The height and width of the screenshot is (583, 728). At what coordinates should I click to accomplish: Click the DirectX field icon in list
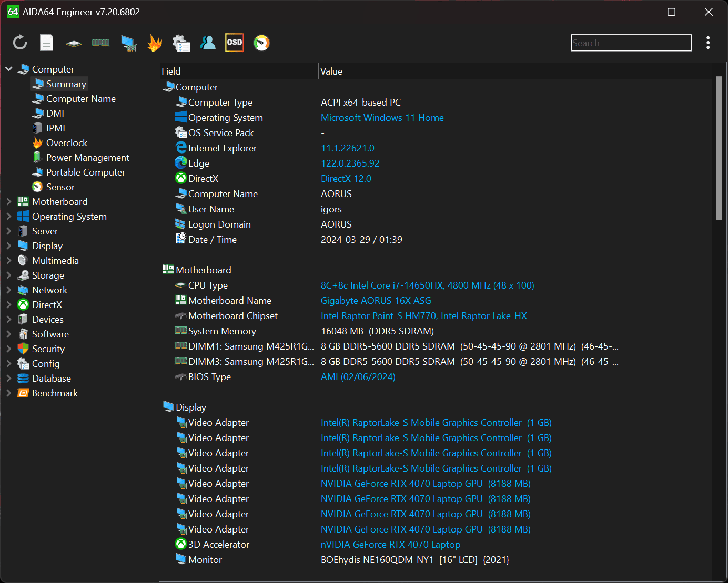pyautogui.click(x=181, y=178)
